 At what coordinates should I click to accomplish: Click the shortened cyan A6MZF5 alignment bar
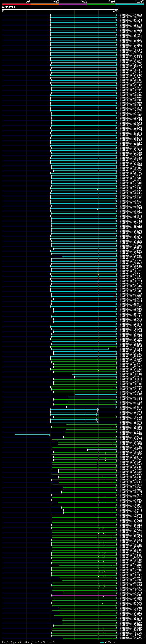pyautogui.click(x=80, y=349)
